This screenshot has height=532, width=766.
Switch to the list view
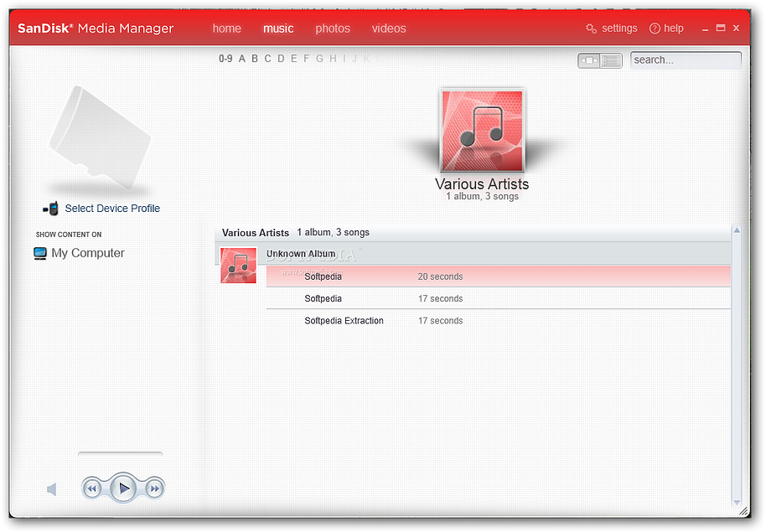click(611, 60)
